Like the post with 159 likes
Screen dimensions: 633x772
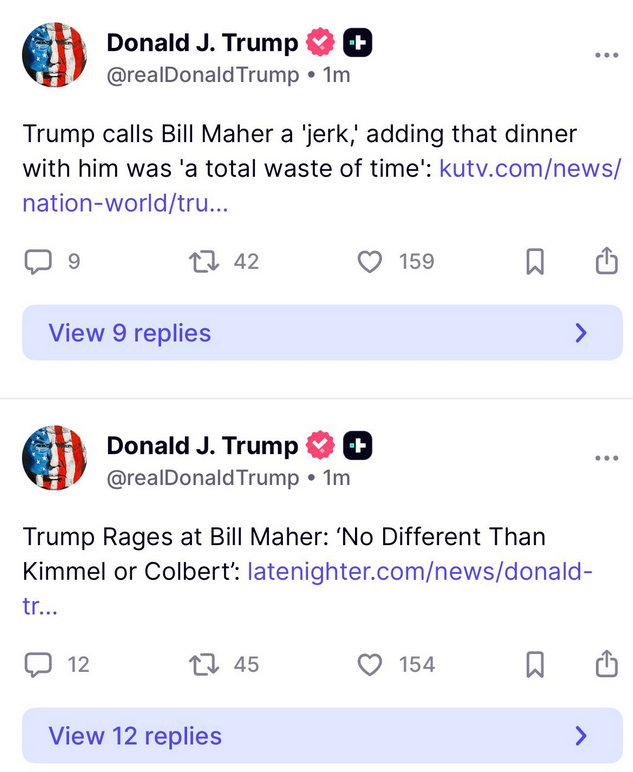(x=370, y=262)
